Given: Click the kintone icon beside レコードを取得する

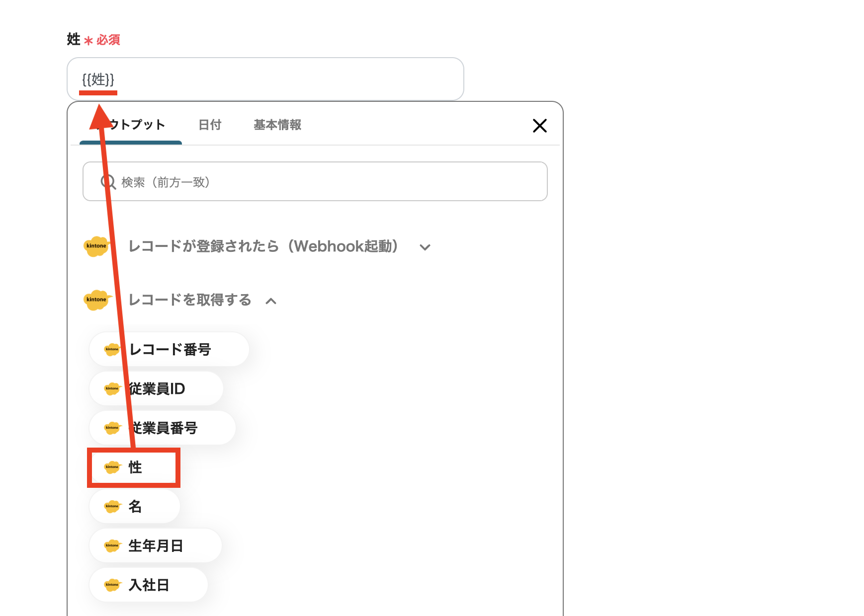Looking at the screenshot, I should 96,300.
